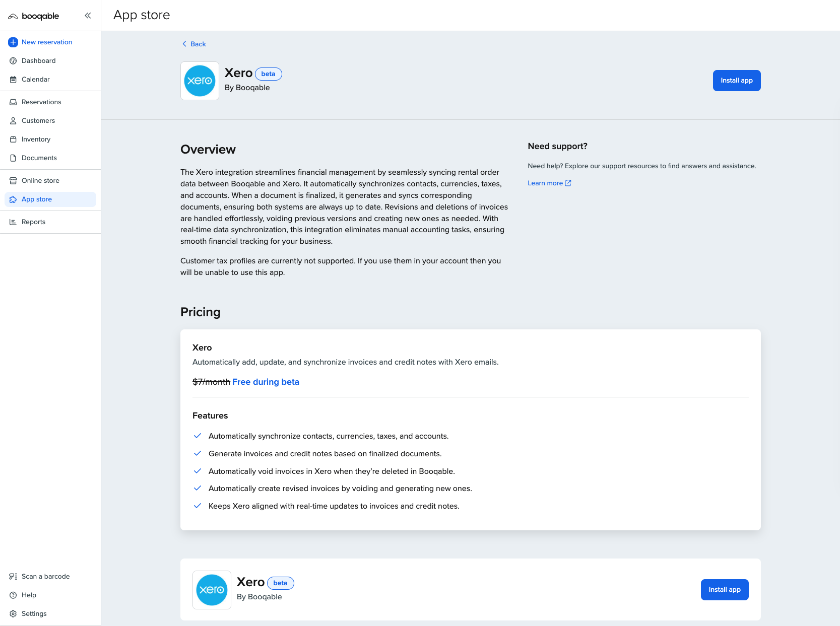
Task: Open the Reports section
Action: 33,222
